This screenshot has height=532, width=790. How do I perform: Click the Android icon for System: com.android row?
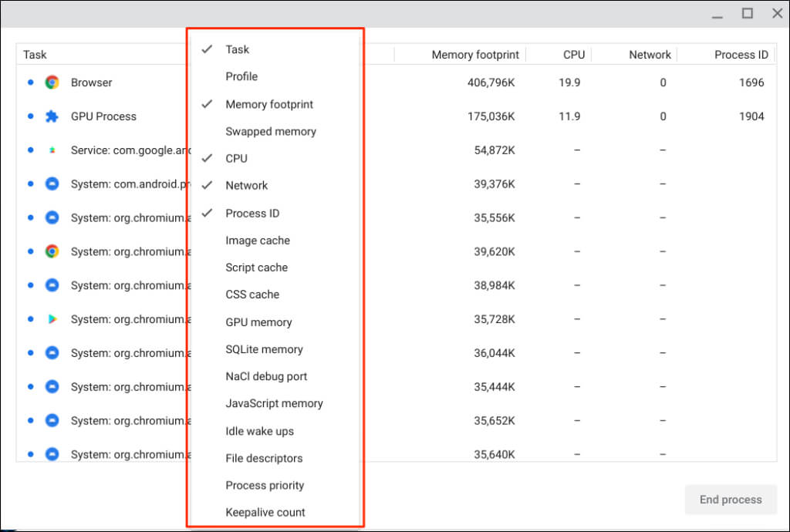click(x=52, y=184)
